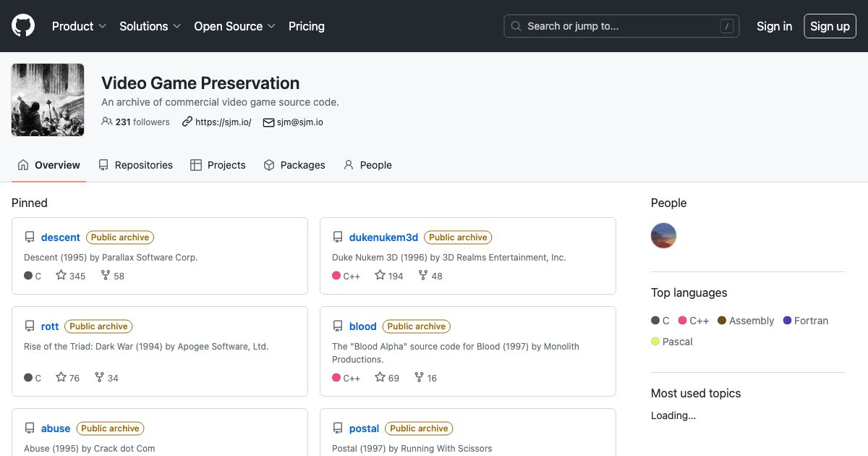Click the Projects grid icon

click(195, 165)
